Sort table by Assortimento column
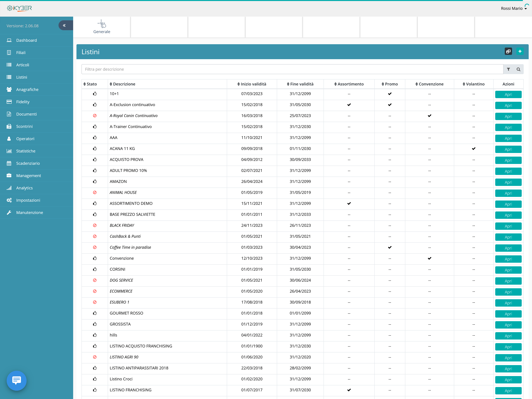The image size is (532, 399). 349,84
